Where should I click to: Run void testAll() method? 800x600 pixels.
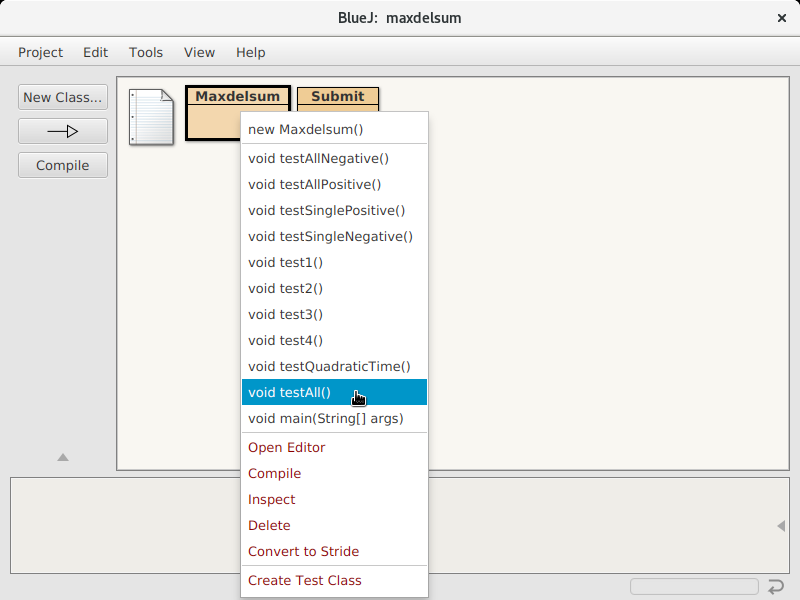[334, 392]
